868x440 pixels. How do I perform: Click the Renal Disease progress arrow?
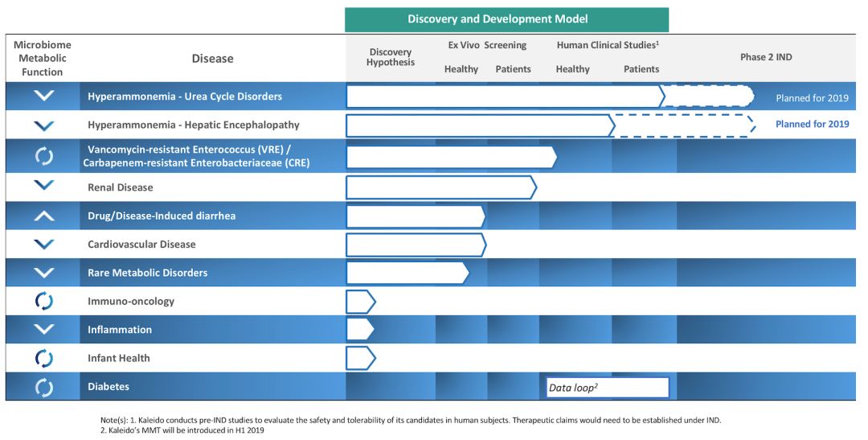coord(441,187)
